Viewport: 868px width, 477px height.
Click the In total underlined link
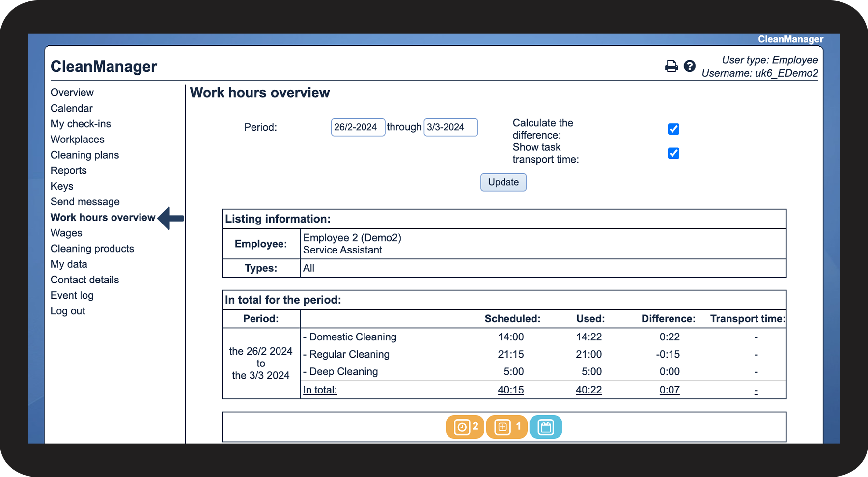coord(320,390)
